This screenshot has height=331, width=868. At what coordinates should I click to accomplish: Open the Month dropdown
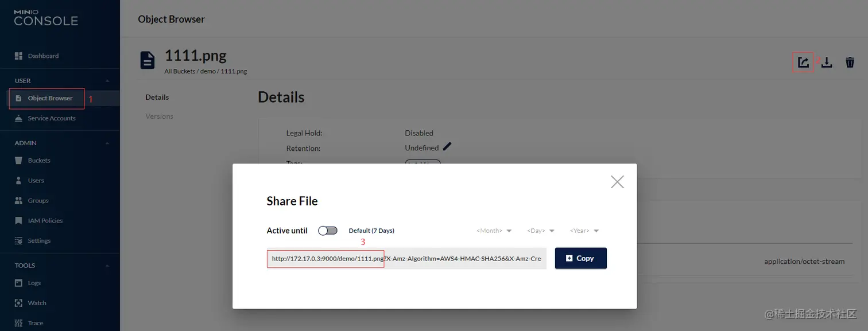pos(494,231)
